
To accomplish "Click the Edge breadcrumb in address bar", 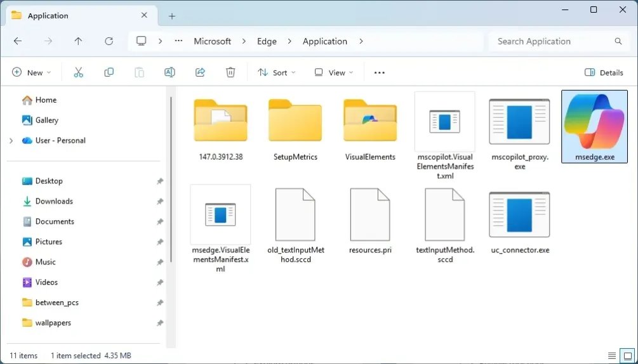I will click(x=267, y=41).
